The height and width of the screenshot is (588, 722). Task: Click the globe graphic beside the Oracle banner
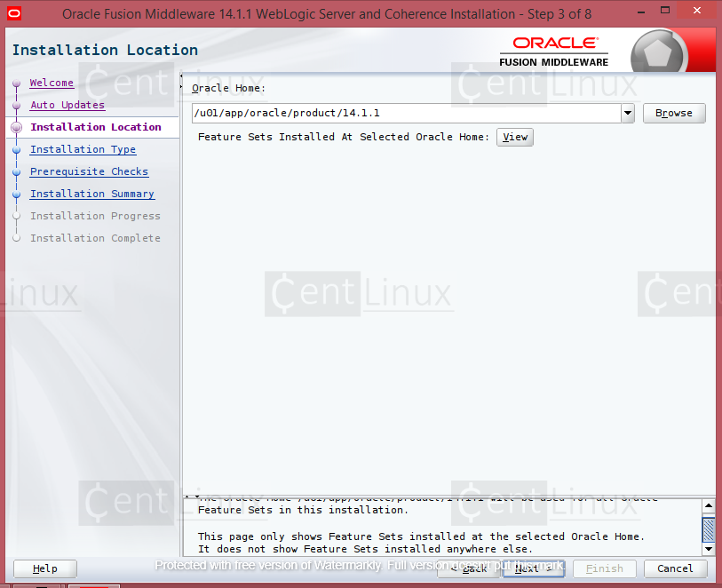(x=658, y=51)
